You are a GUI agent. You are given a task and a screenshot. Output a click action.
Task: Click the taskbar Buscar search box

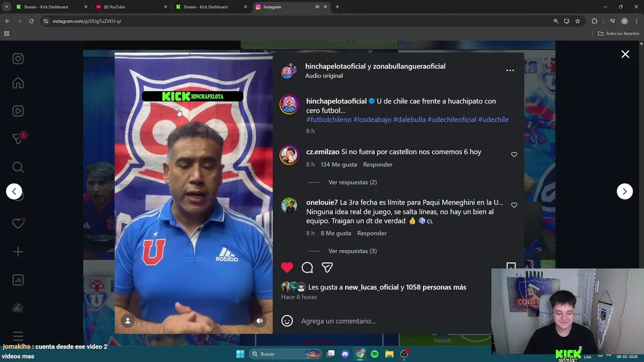[285, 354]
